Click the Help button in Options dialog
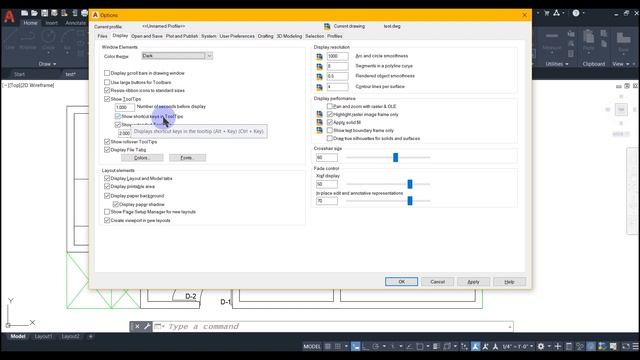The width and height of the screenshot is (640, 360). click(509, 282)
